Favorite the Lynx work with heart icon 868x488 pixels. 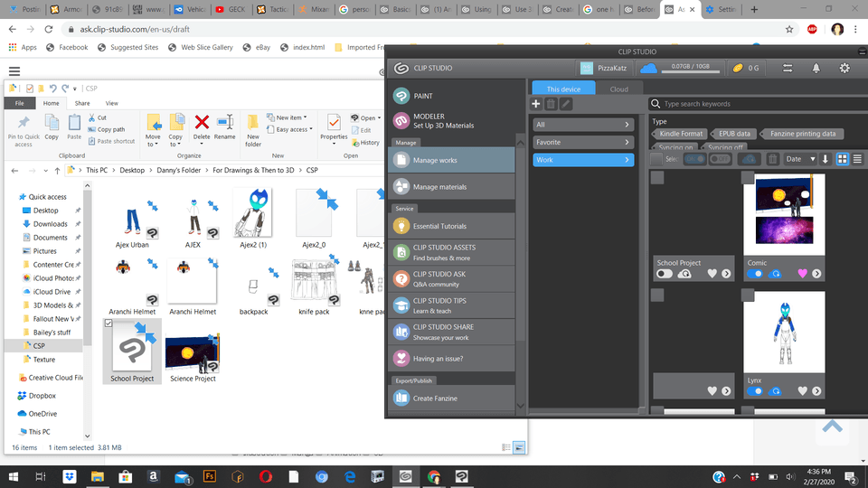tap(801, 391)
